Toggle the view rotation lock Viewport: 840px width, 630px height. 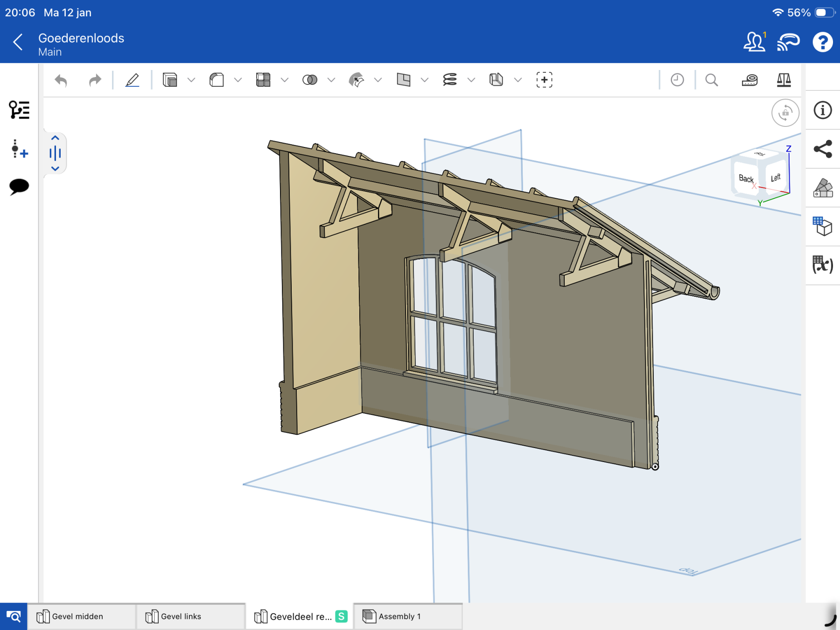[x=785, y=112]
